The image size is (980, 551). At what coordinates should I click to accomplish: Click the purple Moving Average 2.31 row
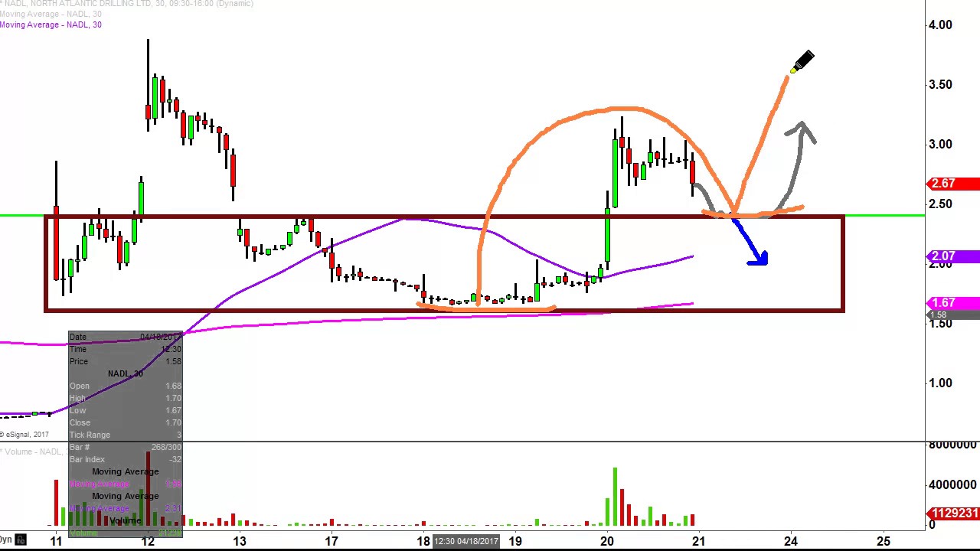[126, 508]
